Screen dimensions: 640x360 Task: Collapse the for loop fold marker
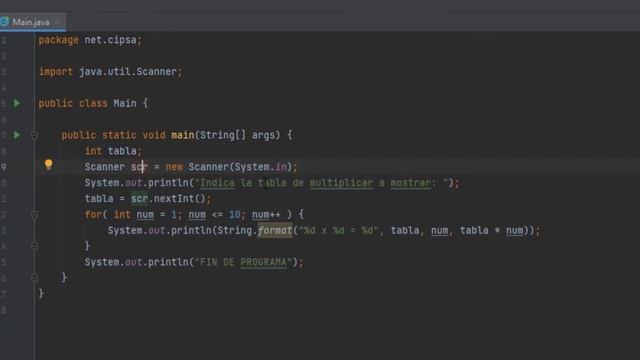(35, 214)
